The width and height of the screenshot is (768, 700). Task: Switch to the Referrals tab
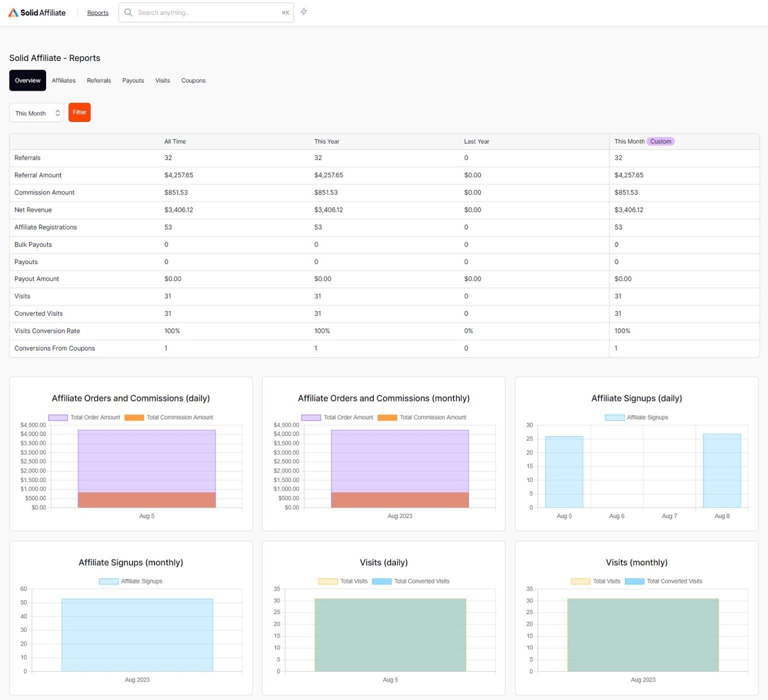coord(99,80)
